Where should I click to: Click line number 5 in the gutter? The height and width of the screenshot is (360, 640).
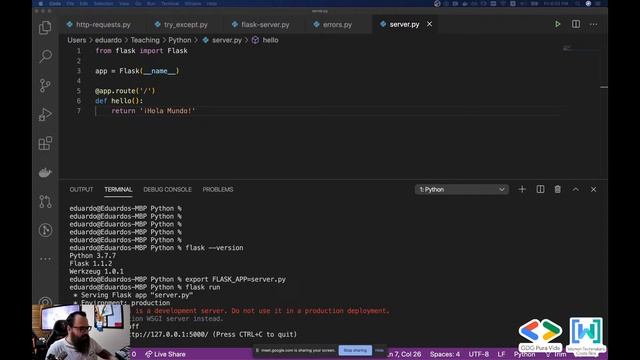pyautogui.click(x=78, y=91)
